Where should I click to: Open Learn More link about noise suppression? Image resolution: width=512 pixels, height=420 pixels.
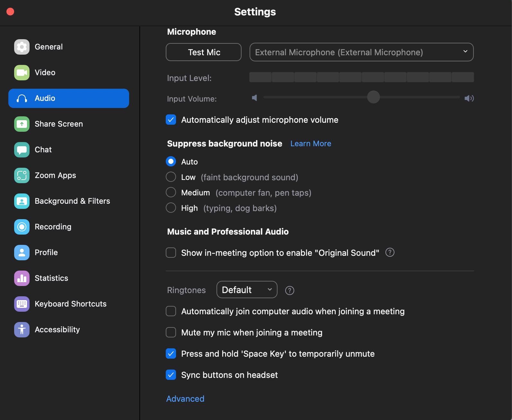coord(311,144)
